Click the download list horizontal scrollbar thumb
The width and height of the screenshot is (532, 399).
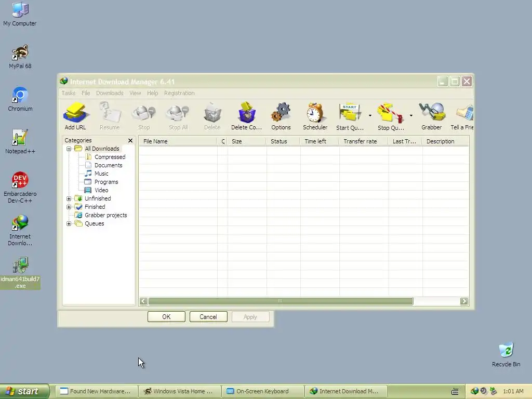point(281,301)
